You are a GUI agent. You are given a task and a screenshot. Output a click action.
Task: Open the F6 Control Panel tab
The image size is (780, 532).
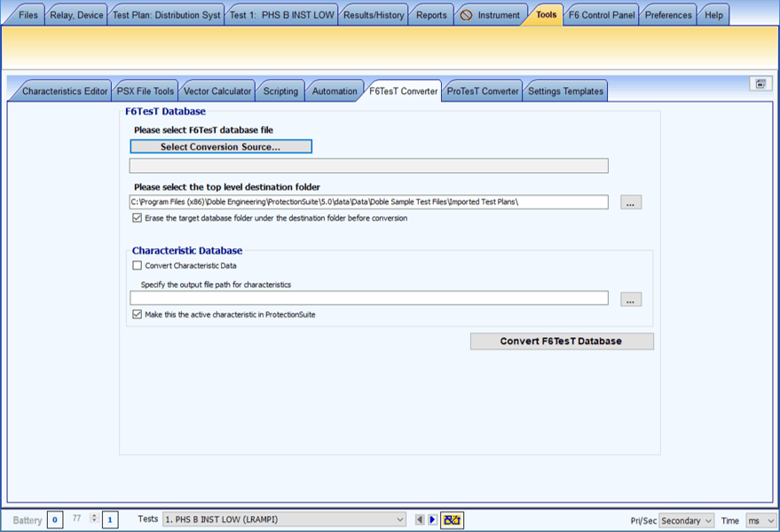click(602, 15)
